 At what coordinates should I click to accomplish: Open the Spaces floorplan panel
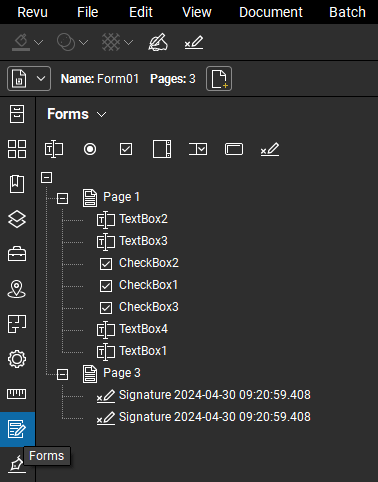tap(17, 324)
